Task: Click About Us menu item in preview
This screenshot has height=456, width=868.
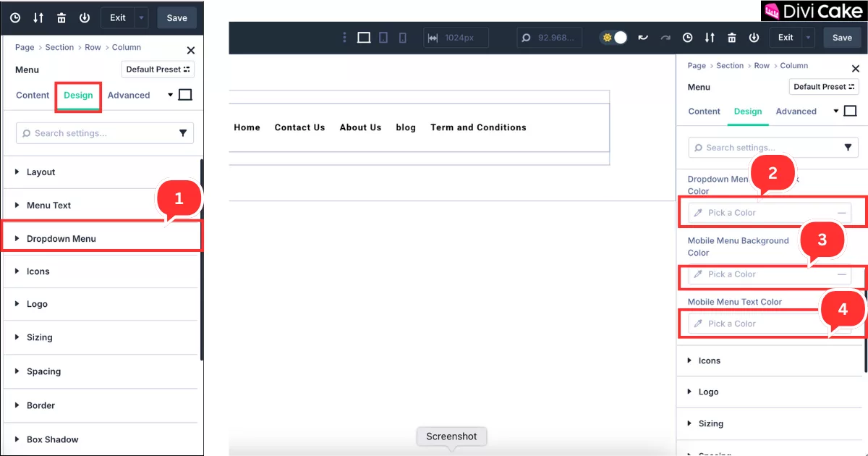Action: (360, 127)
